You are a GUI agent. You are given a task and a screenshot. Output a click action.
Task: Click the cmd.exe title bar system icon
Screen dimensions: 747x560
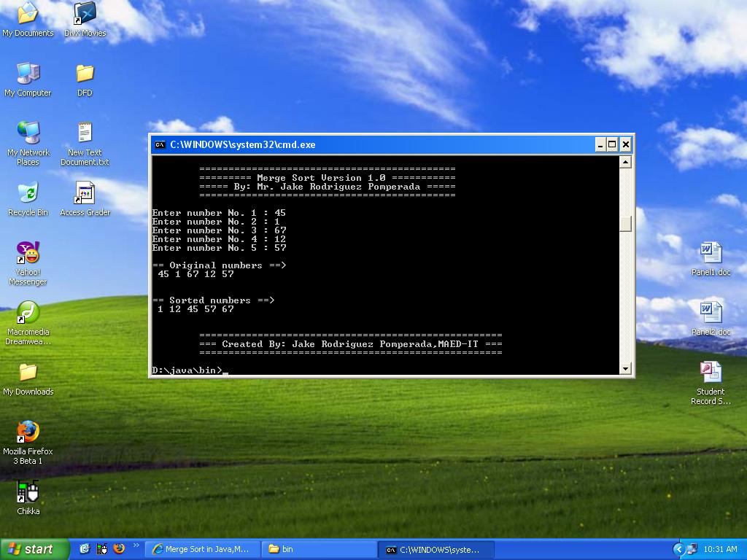[x=160, y=145]
